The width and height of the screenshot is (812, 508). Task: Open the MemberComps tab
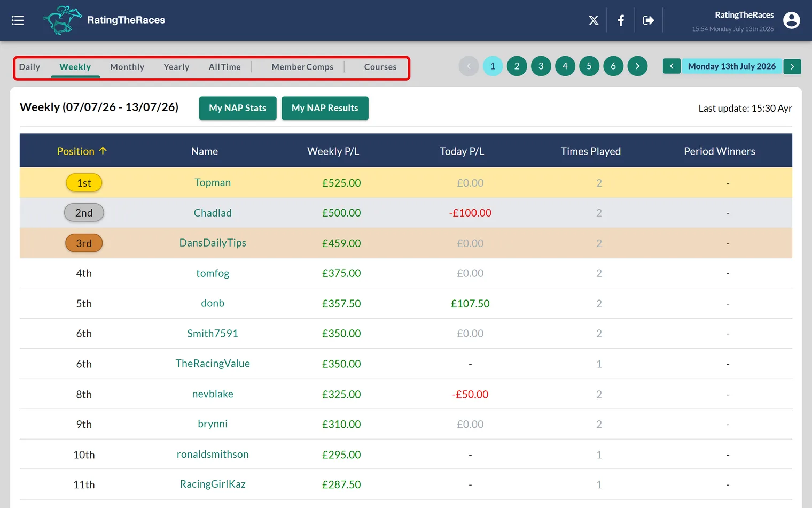click(302, 67)
